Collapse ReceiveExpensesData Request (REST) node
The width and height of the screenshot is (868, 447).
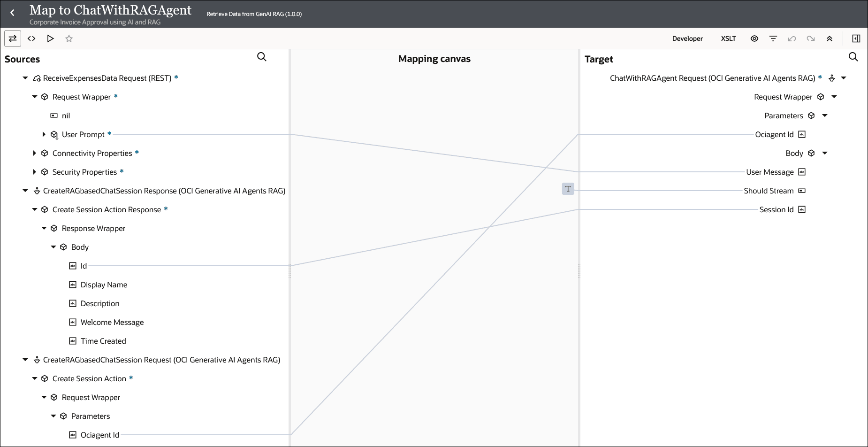coord(25,78)
